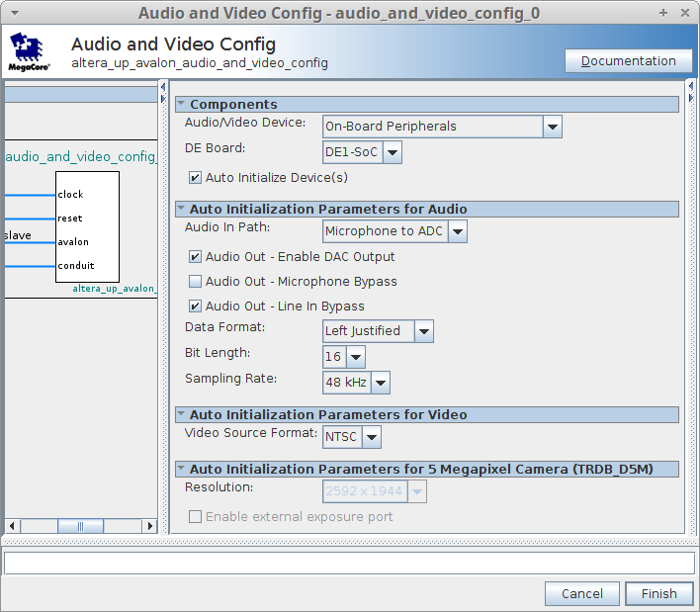Open the DE Board dropdown
Viewport: 700px width, 612px height.
tap(392, 152)
